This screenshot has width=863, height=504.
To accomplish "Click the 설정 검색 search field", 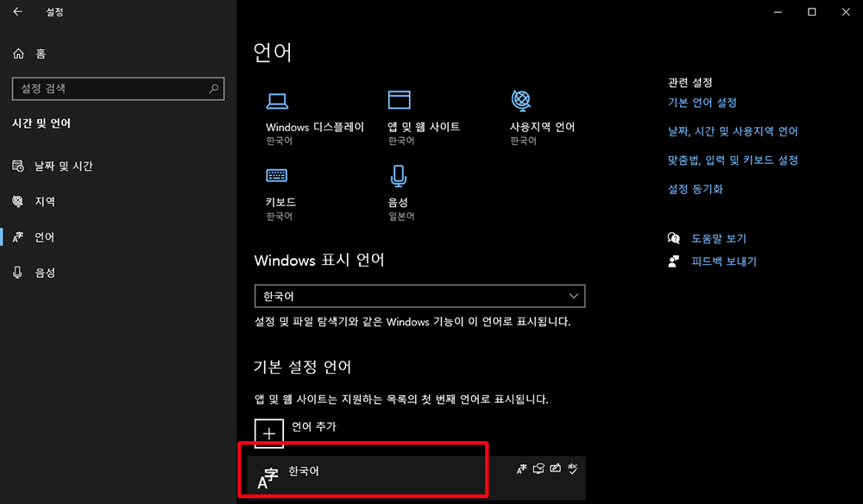I will (x=118, y=89).
